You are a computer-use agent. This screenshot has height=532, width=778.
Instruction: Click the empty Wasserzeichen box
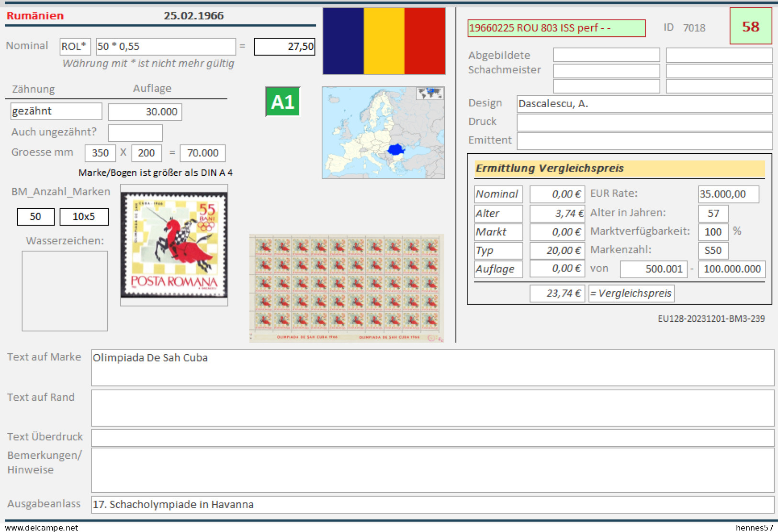[65, 291]
